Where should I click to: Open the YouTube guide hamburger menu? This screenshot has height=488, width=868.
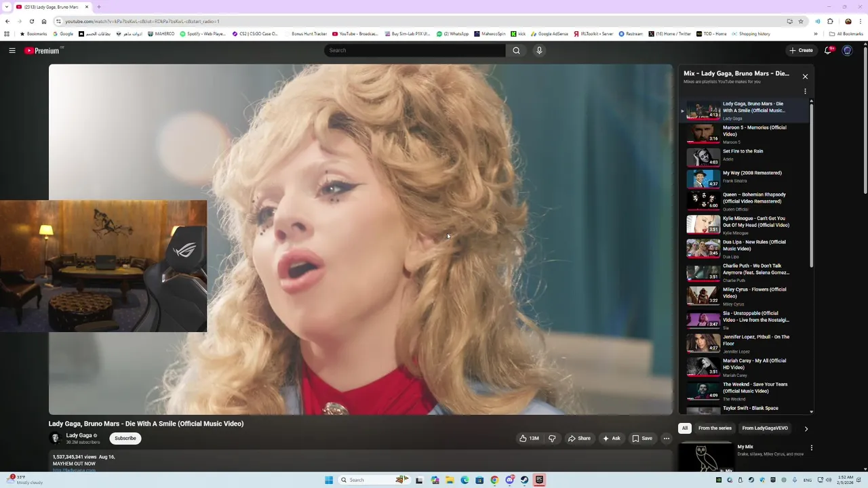click(12, 50)
